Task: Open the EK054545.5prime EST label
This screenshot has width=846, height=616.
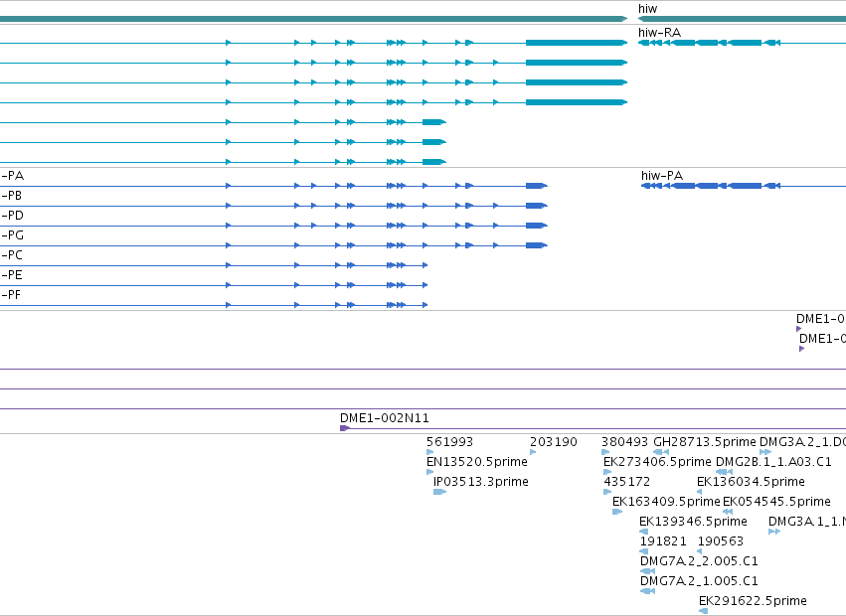Action: click(x=776, y=502)
